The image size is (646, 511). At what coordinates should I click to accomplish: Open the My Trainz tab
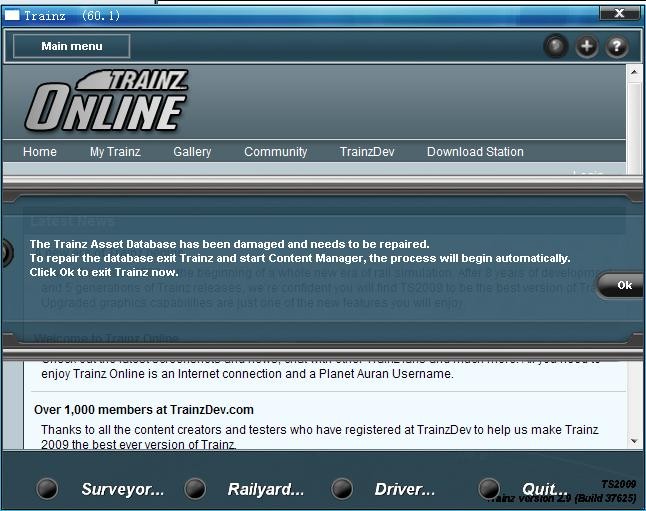click(115, 152)
